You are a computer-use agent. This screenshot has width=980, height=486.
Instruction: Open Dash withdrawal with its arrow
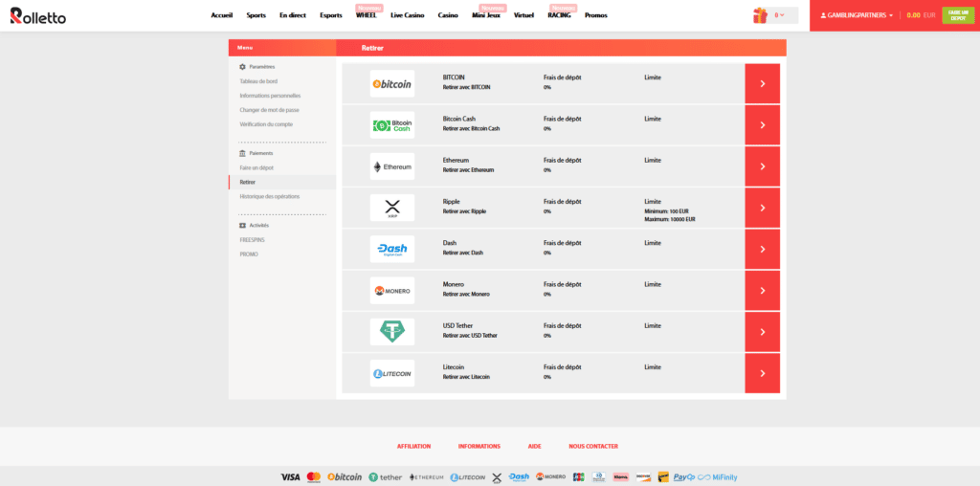[763, 250]
